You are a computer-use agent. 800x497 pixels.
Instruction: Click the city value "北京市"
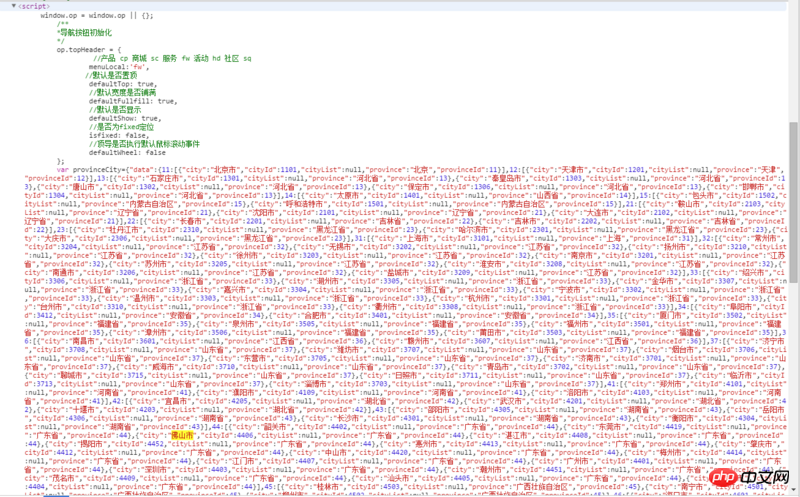coord(224,169)
